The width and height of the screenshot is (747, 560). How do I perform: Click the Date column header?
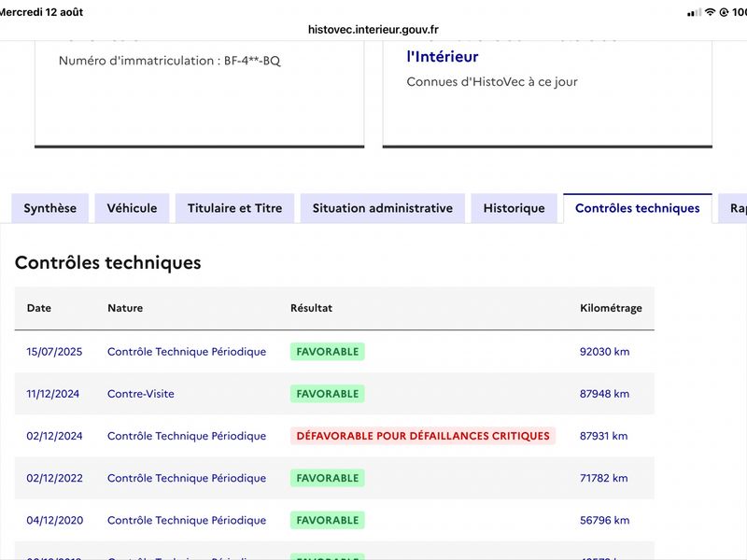pos(39,308)
